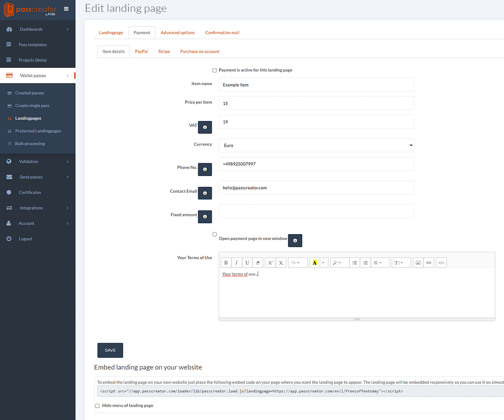Select the Item details sub-tab
Screen dimensions: 504x420
[114, 51]
